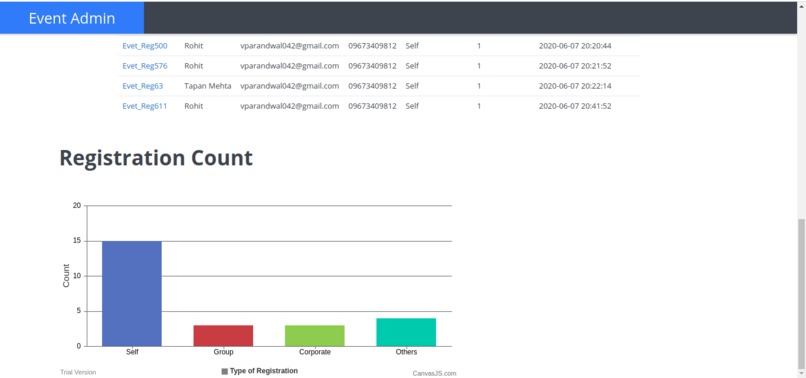Click the Count y-axis title

point(66,276)
